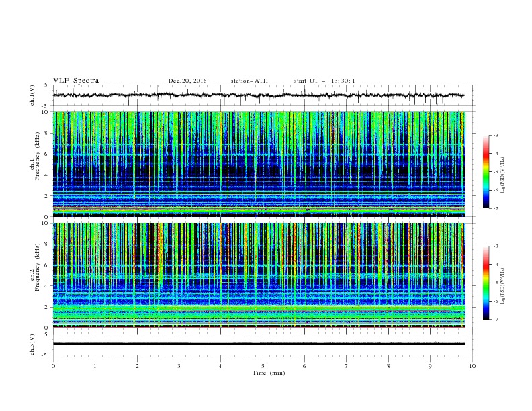Screen dimensions: 532x411
Task: Click the "-5" tick on ch.2 colorbar
Action: click(x=496, y=283)
